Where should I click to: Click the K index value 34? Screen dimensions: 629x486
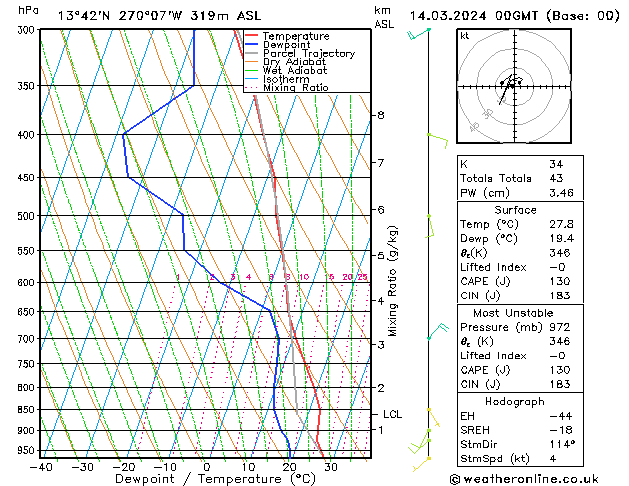[556, 164]
